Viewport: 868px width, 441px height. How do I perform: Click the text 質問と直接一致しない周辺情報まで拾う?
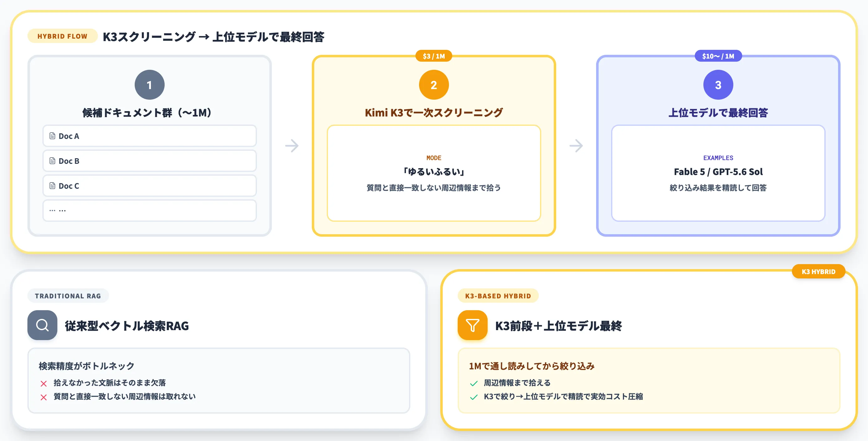click(x=434, y=187)
